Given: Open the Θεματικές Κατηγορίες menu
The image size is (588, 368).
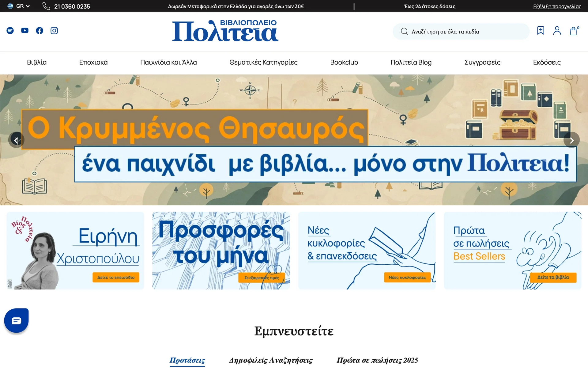Looking at the screenshot, I should point(264,63).
